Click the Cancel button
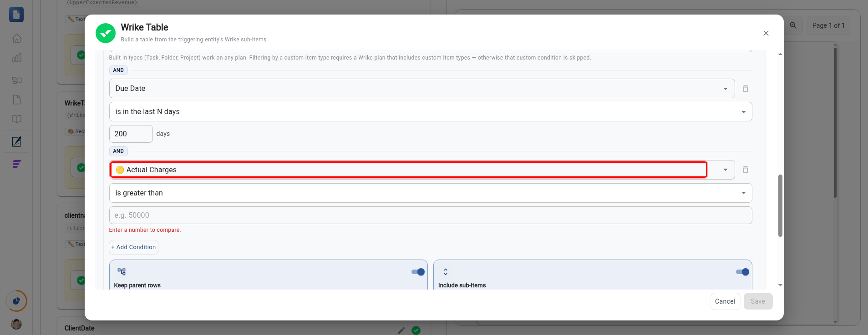This screenshot has width=868, height=335. pyautogui.click(x=725, y=301)
